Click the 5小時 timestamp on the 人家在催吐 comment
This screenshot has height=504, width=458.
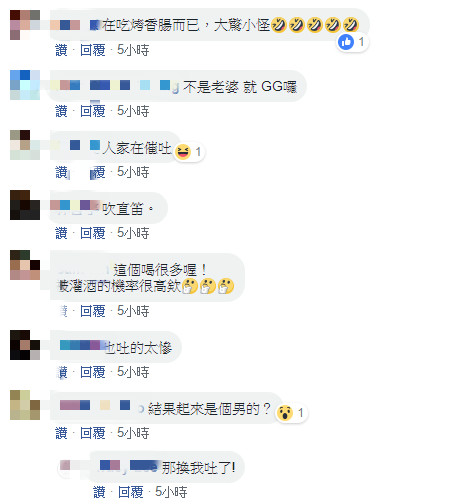click(133, 172)
